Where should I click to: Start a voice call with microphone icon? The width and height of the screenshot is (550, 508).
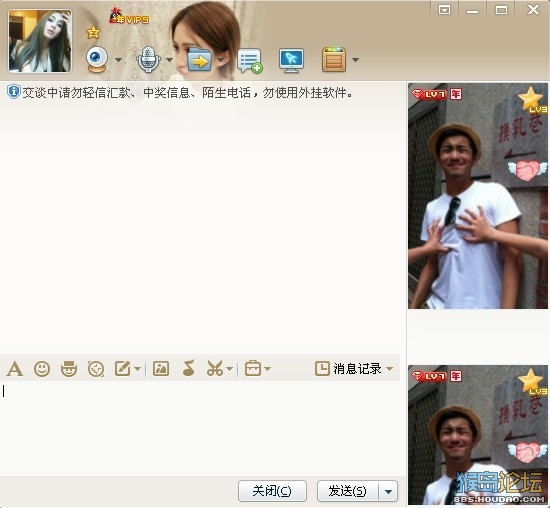pyautogui.click(x=148, y=59)
